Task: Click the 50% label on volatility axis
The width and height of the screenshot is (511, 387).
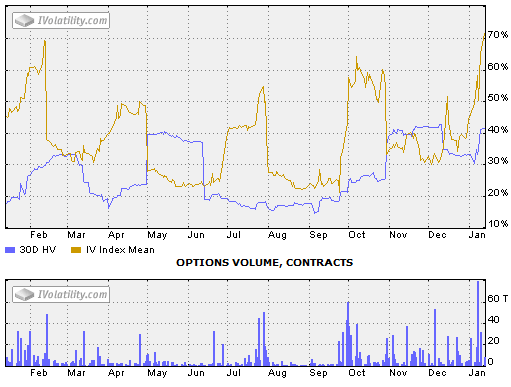Action: click(x=497, y=98)
